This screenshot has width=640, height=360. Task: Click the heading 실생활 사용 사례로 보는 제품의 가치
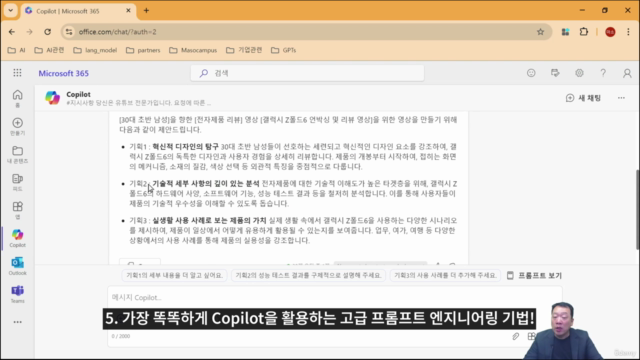coord(209,220)
